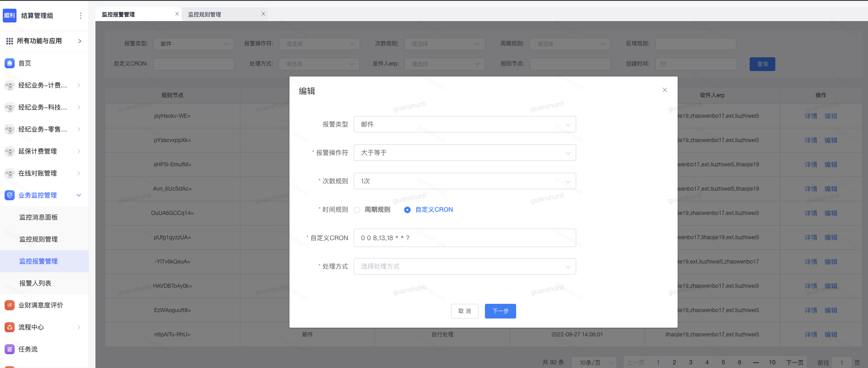The width and height of the screenshot is (868, 368).
Task: Click the 任务流 icon in sidebar
Action: [x=10, y=349]
